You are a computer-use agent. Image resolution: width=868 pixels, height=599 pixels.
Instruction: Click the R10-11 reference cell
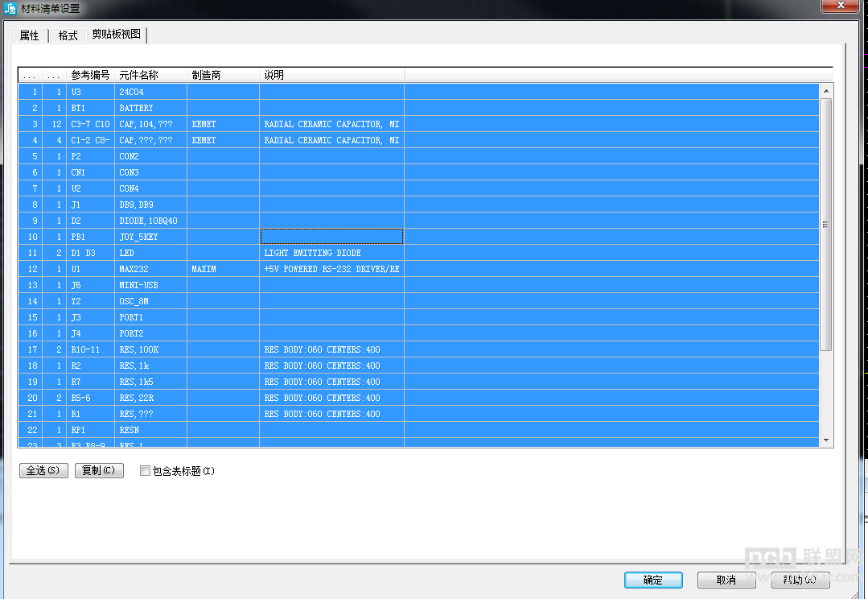click(x=90, y=349)
